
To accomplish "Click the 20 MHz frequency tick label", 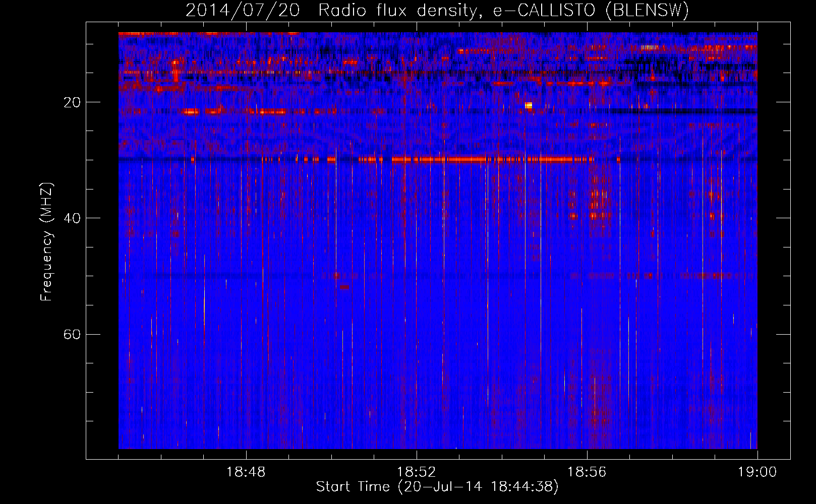I will pos(72,102).
